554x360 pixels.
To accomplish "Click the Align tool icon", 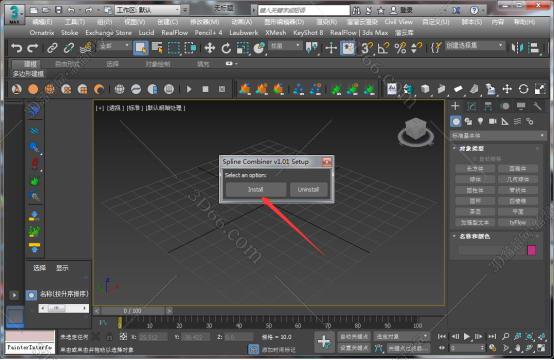I will click(535, 48).
